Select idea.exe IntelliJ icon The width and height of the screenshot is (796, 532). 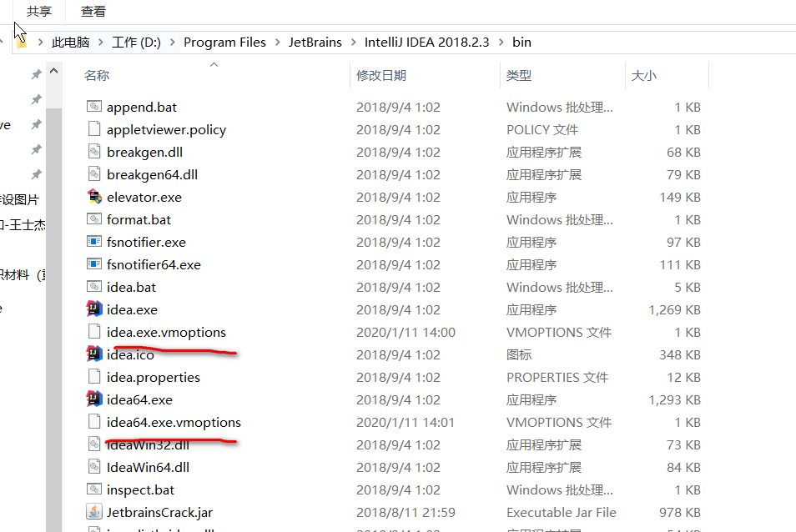pyautogui.click(x=94, y=309)
